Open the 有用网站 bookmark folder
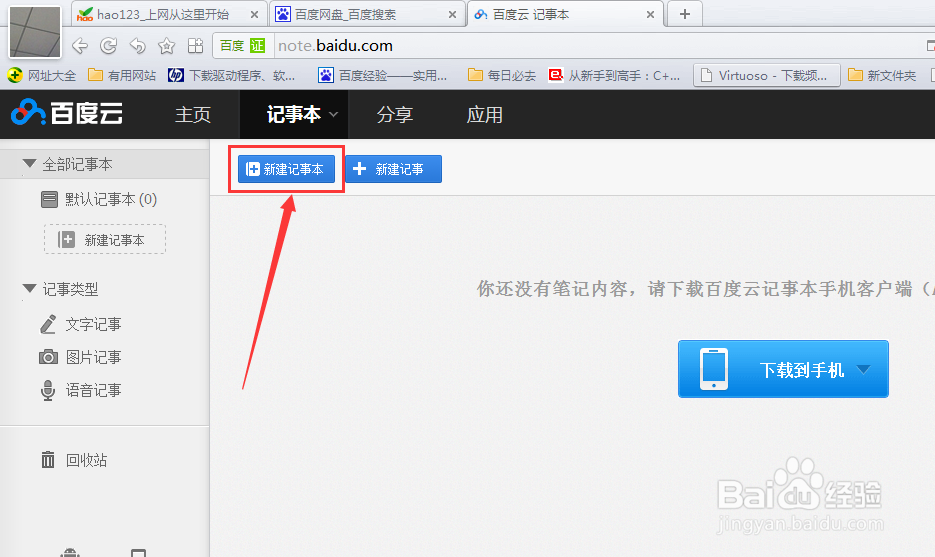 point(122,76)
